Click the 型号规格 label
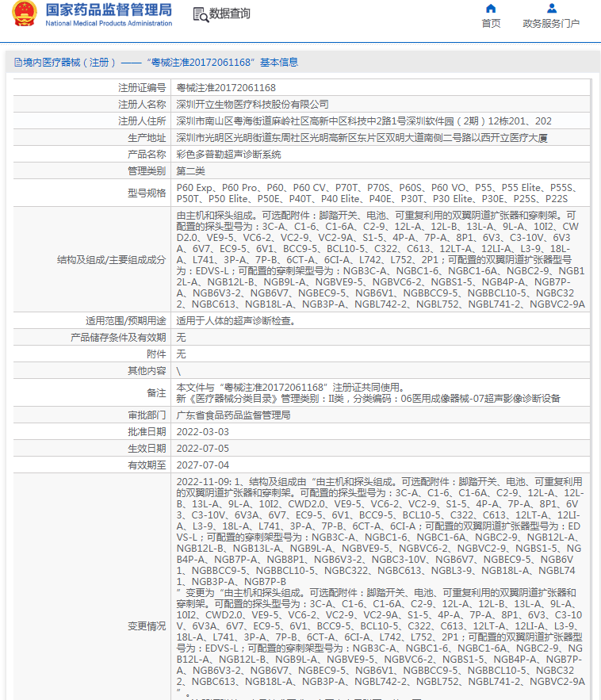The image size is (601, 700). click(x=147, y=193)
